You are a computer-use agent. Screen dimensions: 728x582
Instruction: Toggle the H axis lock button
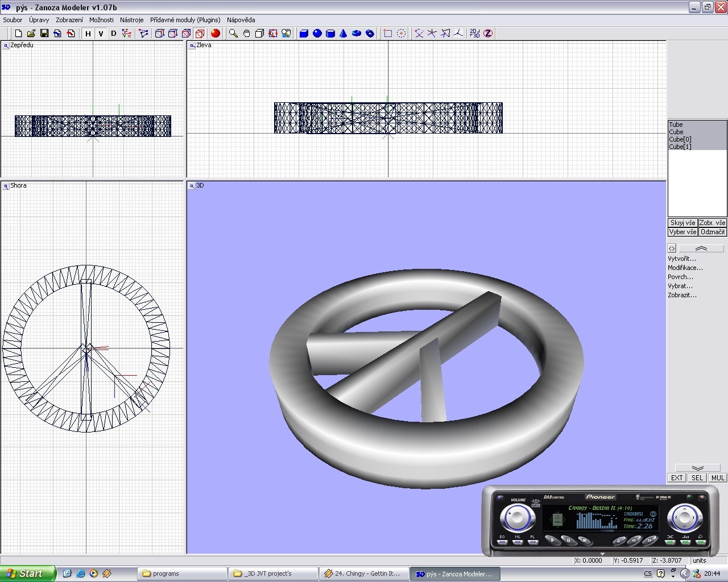88,34
